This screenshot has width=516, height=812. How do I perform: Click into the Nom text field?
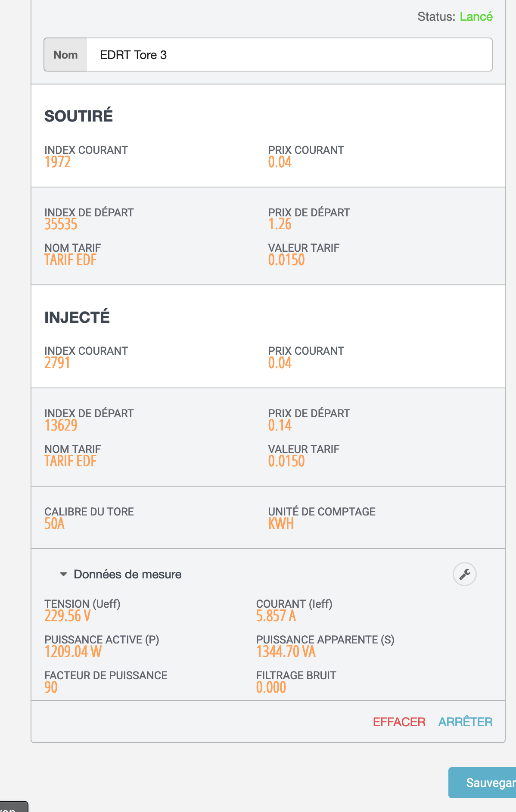coord(289,55)
